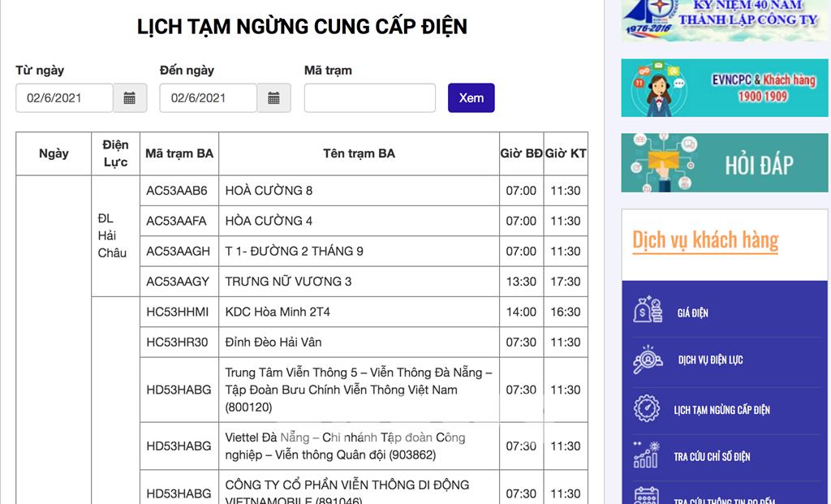Click station name T 1- ĐƯỜNG 2 THÁNG 9
Image resolution: width=831 pixels, height=504 pixels.
[294, 252]
